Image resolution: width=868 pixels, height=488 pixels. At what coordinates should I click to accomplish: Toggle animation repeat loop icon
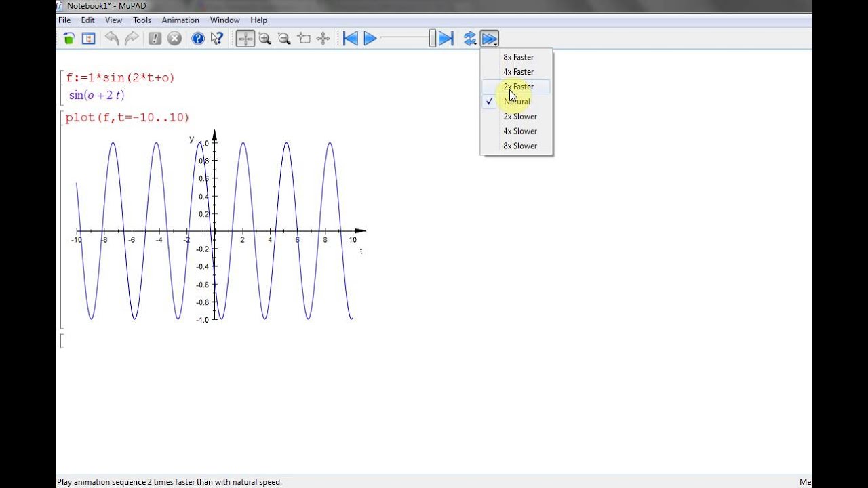(x=470, y=39)
